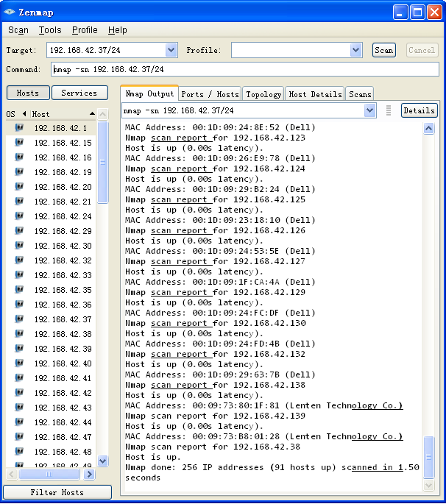
Task: Toggle the Services view button
Action: click(x=79, y=93)
